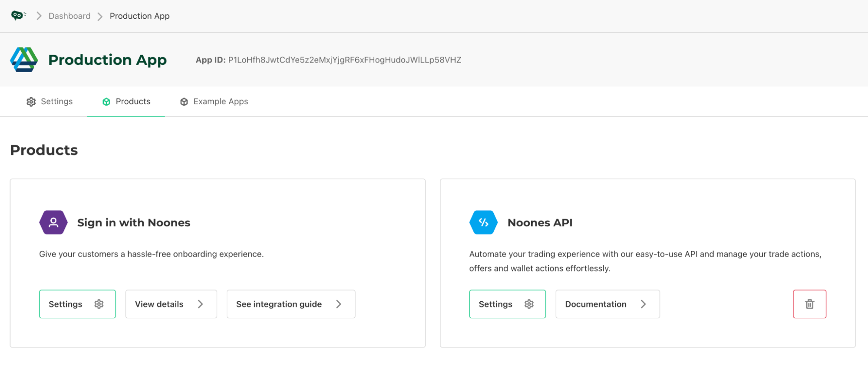Screen dimensions: 868x373
Task: Click the chevron in View details button
Action: click(201, 304)
